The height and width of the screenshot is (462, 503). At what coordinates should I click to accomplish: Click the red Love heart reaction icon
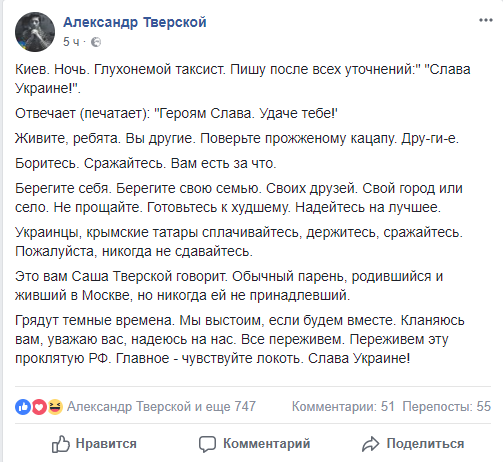pos(39,407)
